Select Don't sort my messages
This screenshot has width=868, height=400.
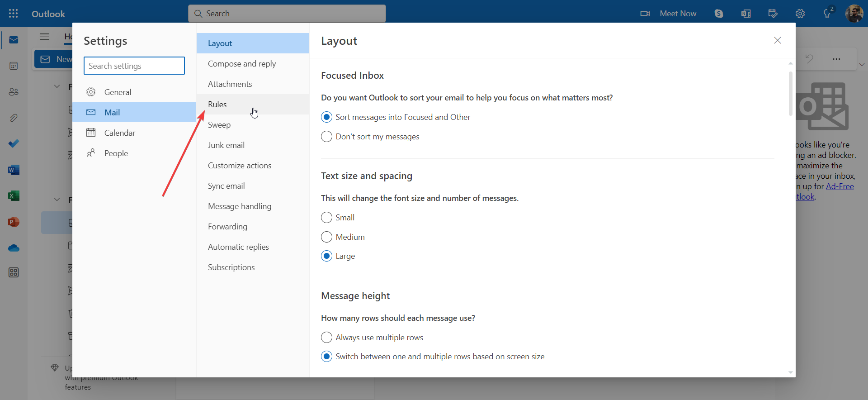[x=326, y=137]
